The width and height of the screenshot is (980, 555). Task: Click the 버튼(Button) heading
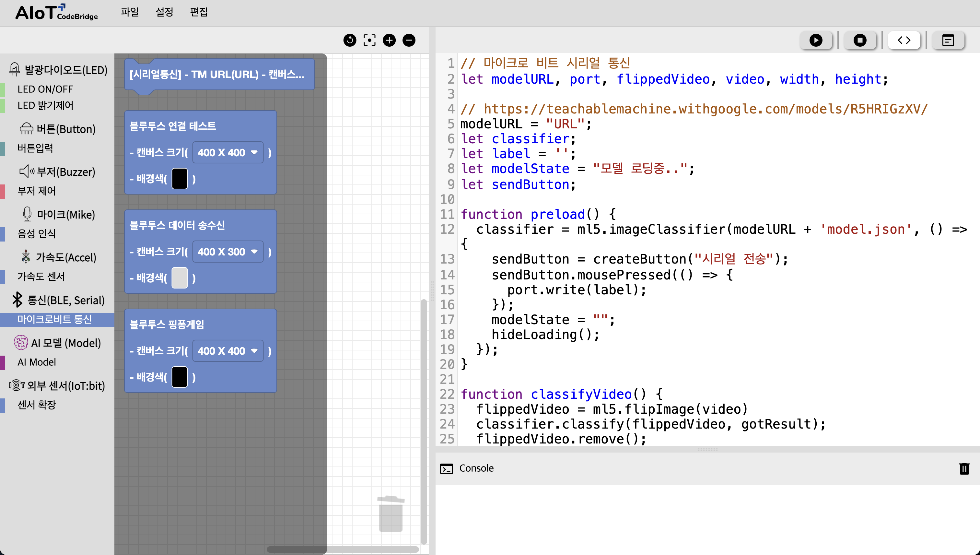click(x=66, y=129)
